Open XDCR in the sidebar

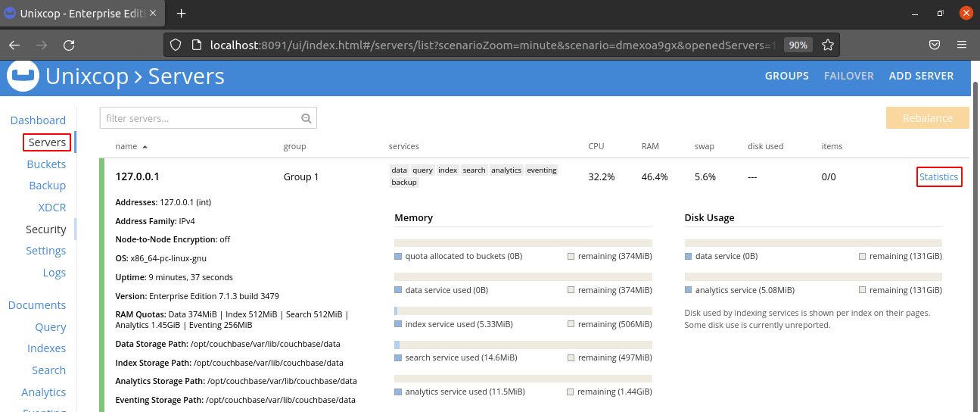click(x=52, y=208)
